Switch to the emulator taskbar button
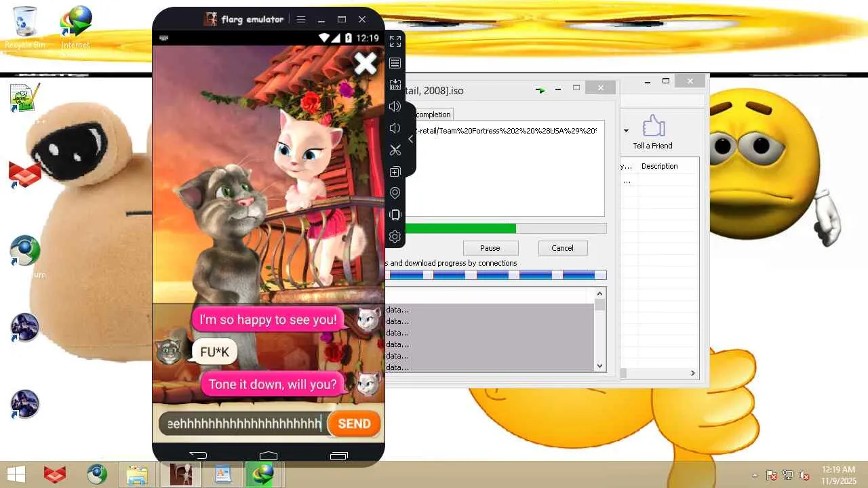 pos(181,474)
